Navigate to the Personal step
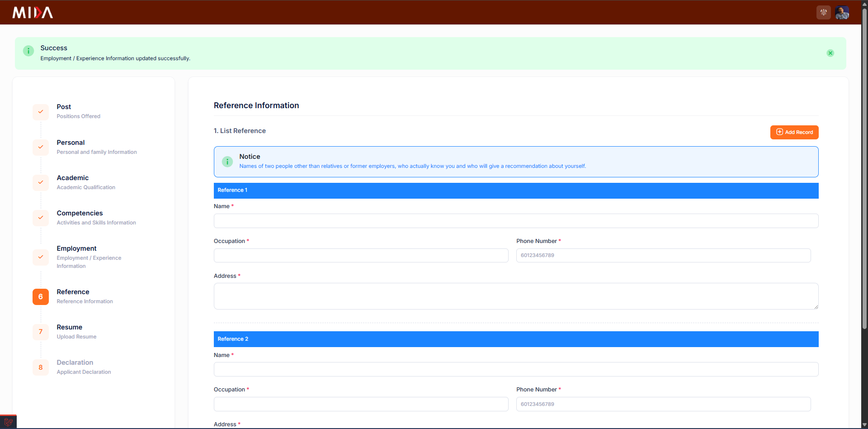 (71, 142)
